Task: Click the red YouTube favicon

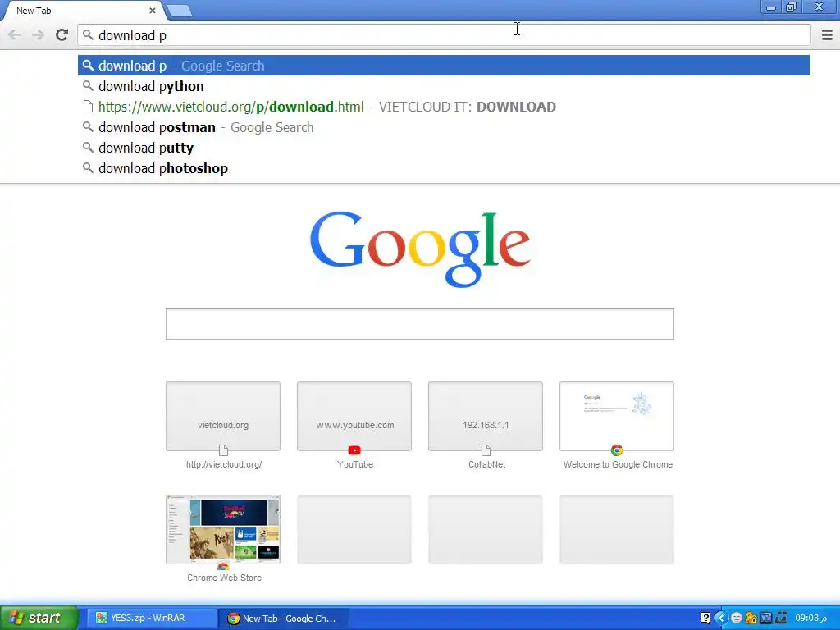Action: pos(354,450)
